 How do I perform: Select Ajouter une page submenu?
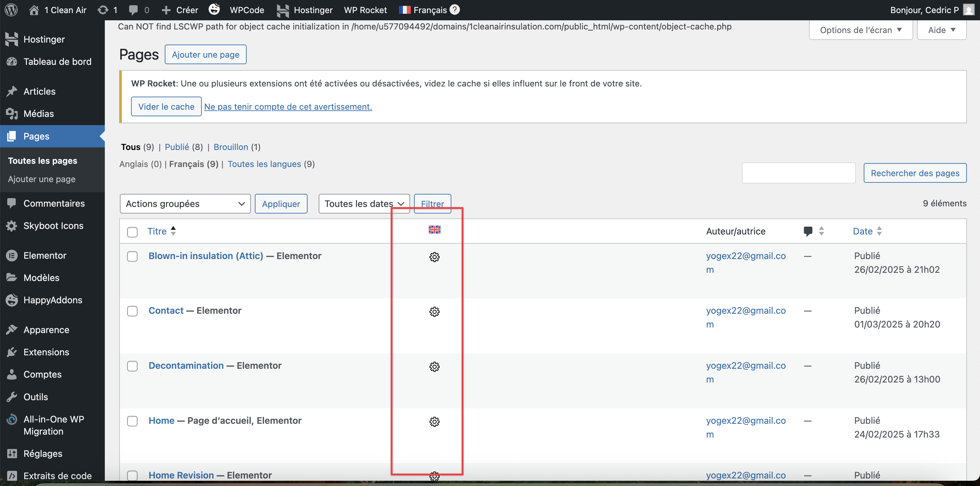[42, 179]
